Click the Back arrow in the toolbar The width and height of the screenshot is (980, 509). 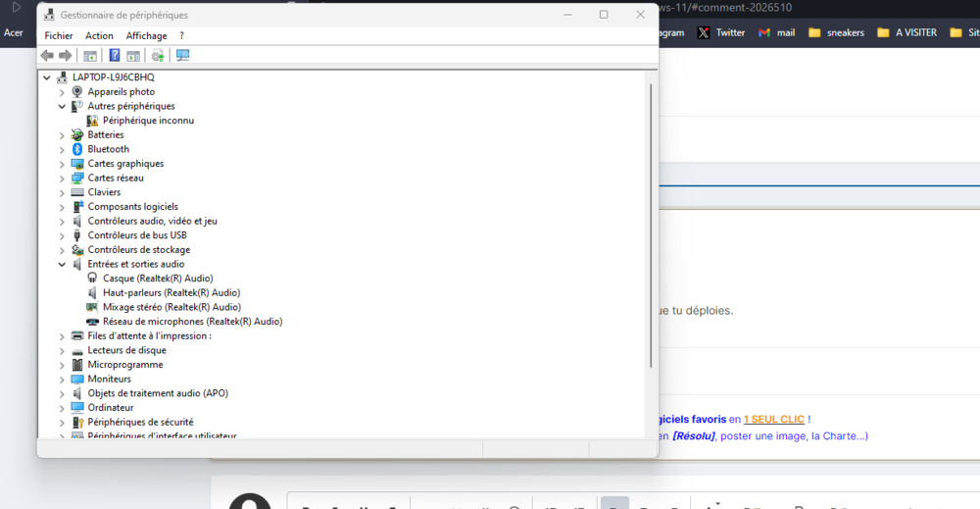(x=47, y=55)
